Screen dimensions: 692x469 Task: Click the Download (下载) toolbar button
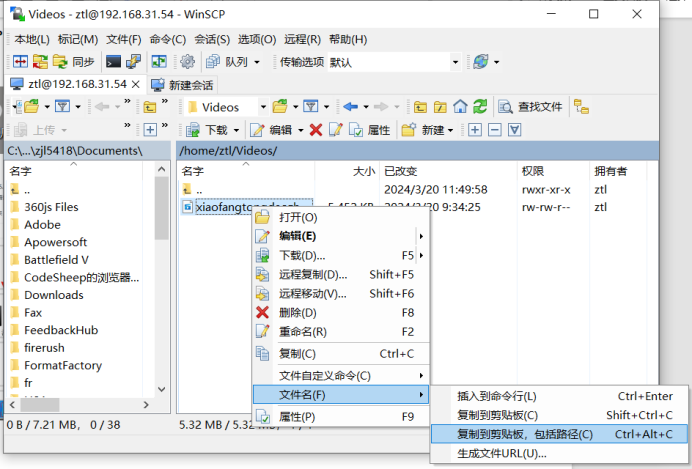[207, 130]
